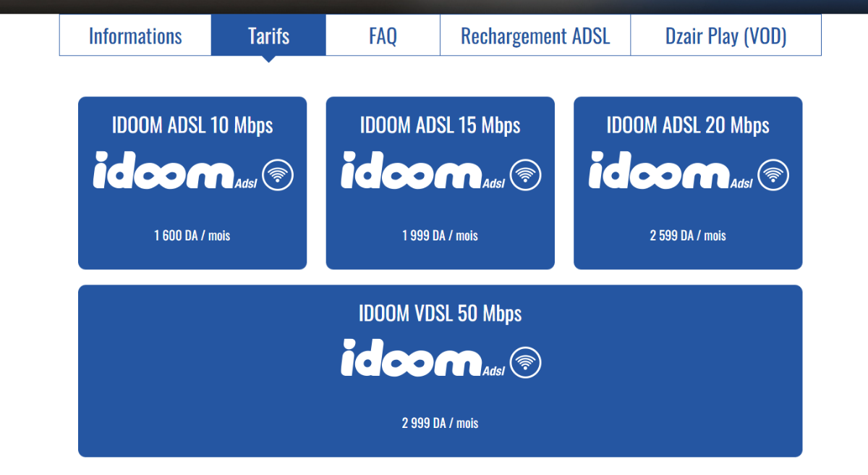Click the idoom logo in ADSL 15 Mbps card
This screenshot has height=475, width=868.
[x=423, y=171]
